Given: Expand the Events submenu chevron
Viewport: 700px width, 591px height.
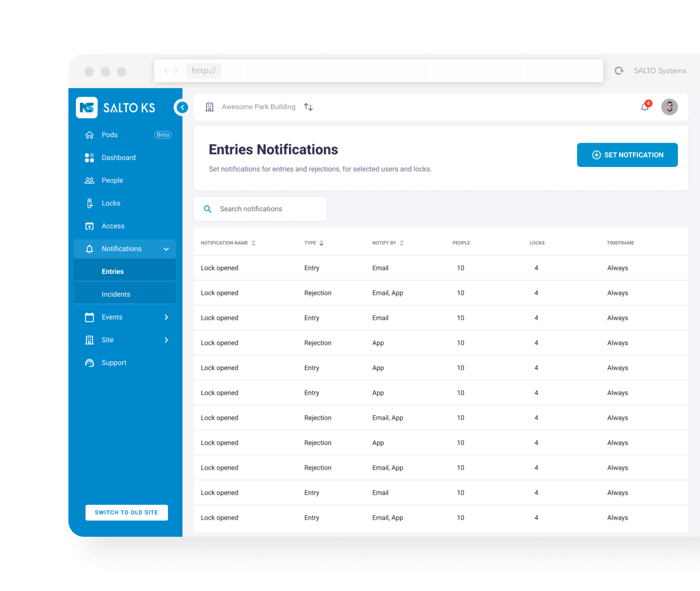Looking at the screenshot, I should point(166,317).
